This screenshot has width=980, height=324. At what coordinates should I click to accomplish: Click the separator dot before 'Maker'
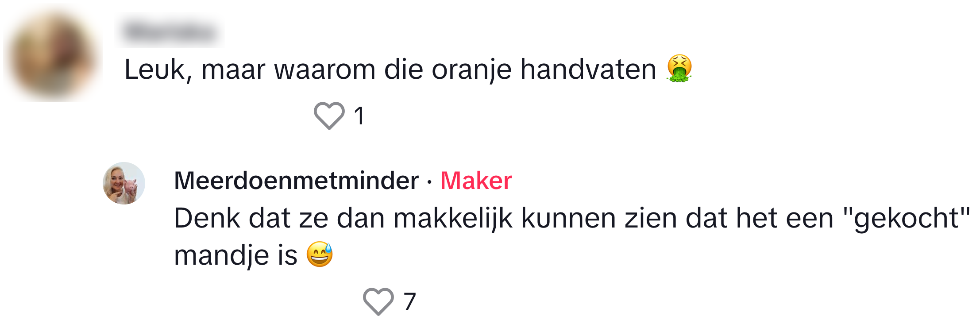pyautogui.click(x=429, y=181)
